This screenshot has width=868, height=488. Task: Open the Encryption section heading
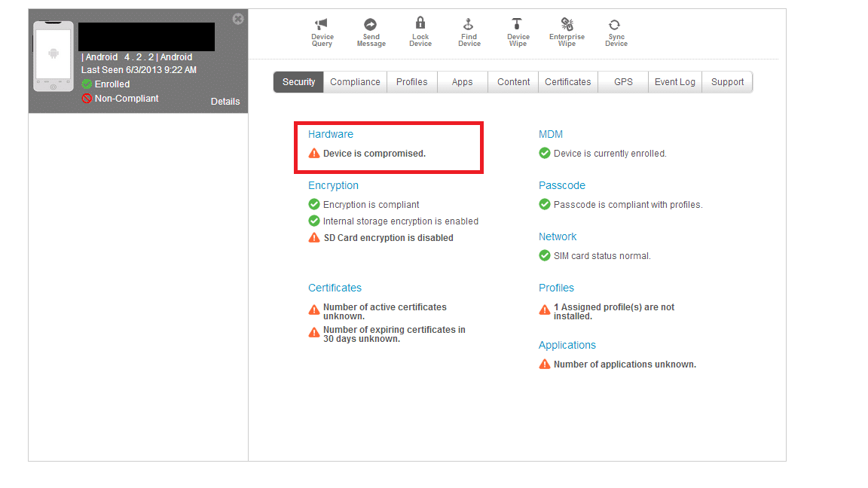(333, 185)
